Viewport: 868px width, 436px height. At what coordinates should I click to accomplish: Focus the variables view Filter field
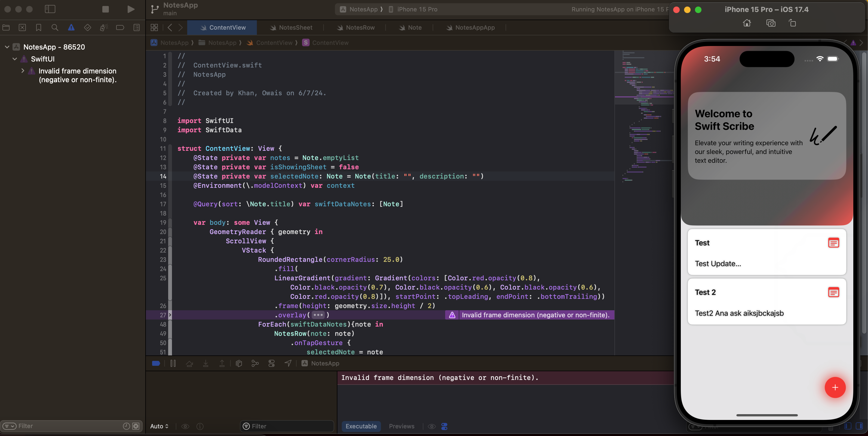click(x=287, y=426)
